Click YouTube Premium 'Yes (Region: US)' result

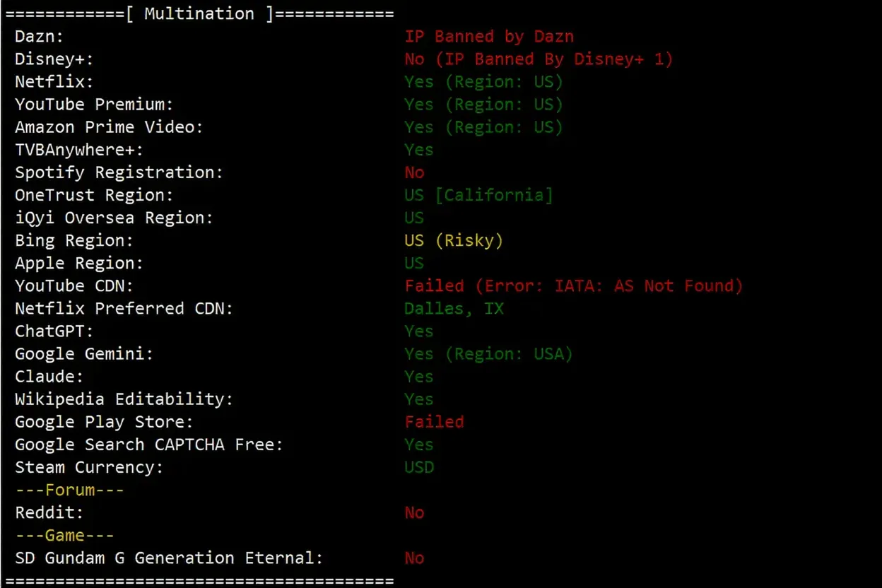(x=483, y=105)
